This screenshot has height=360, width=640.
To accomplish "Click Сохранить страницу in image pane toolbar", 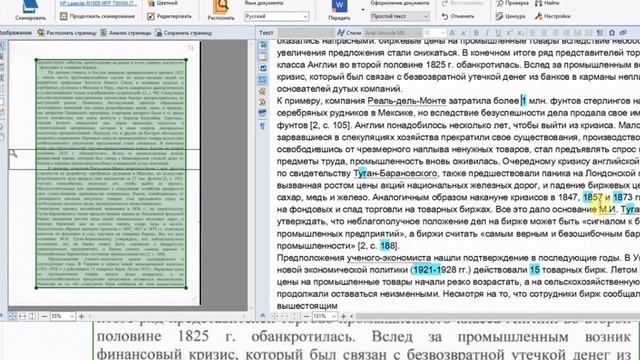I will [x=183, y=33].
